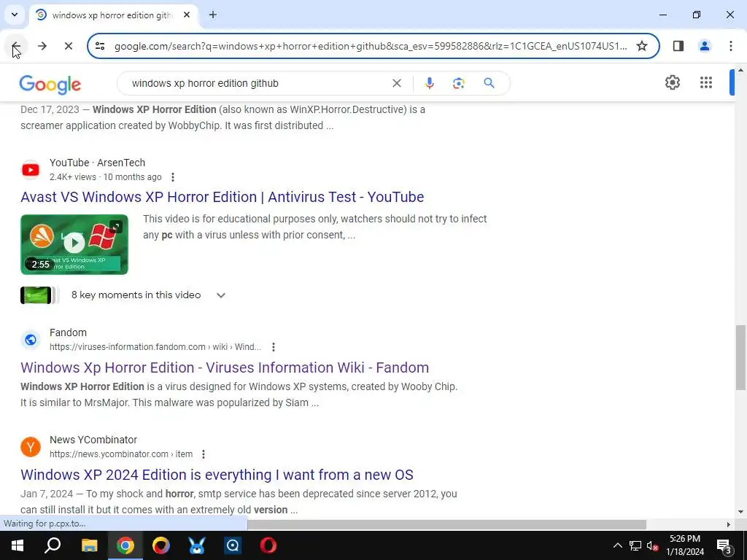Search by image with Google Lens
The width and height of the screenshot is (747, 560).
[x=458, y=83]
